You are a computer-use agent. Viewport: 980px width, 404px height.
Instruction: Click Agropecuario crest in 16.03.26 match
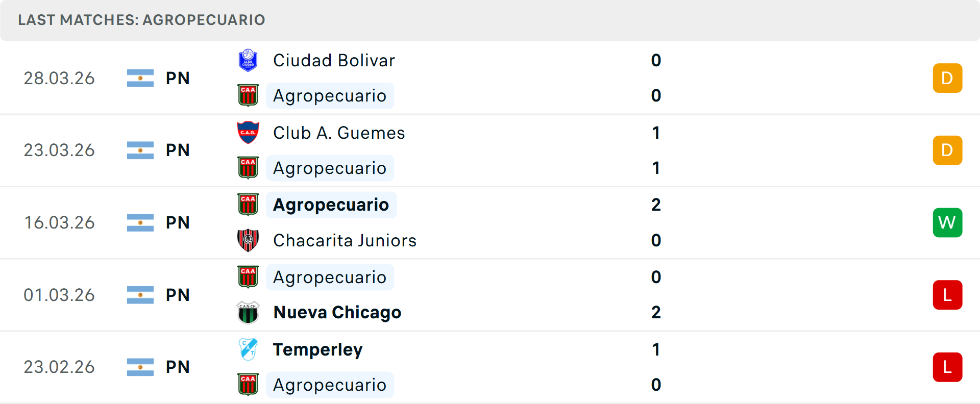pyautogui.click(x=248, y=205)
